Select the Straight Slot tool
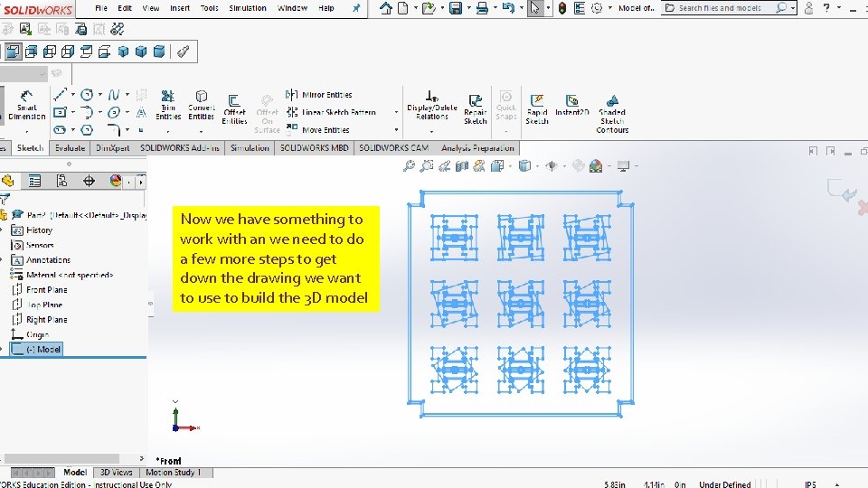The image size is (868, 488). [x=60, y=130]
